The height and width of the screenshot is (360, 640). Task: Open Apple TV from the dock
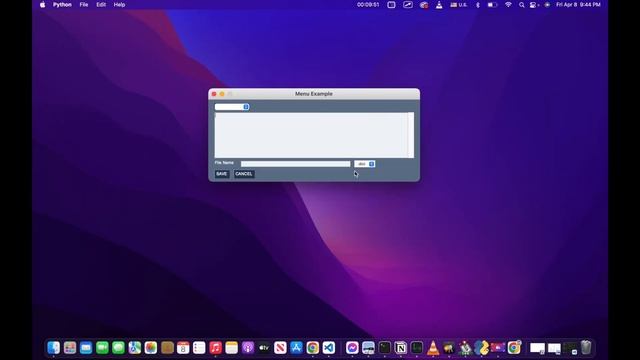(x=264, y=348)
